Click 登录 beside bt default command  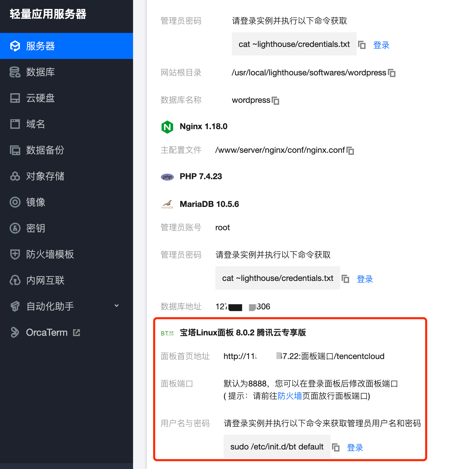(355, 447)
